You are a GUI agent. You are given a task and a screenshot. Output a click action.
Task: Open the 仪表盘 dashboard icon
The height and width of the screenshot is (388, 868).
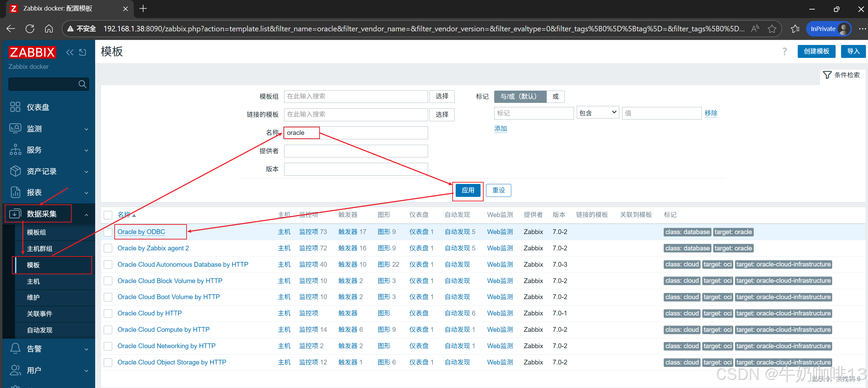point(15,107)
